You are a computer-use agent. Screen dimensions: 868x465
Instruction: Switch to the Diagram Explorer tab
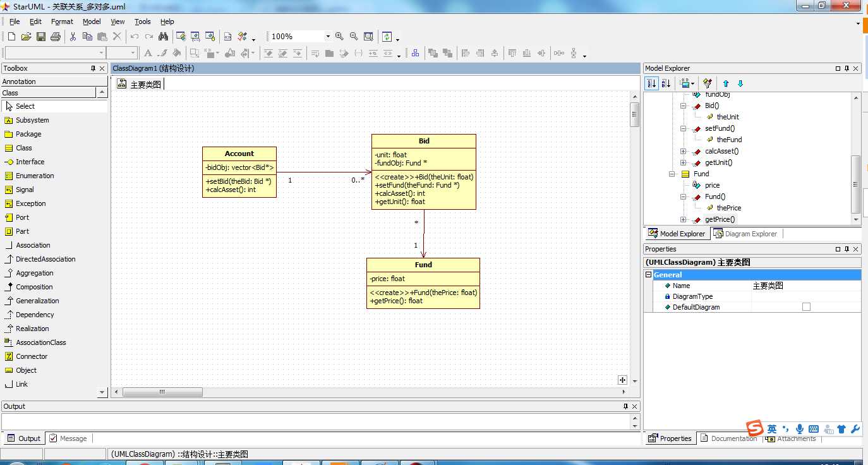pyautogui.click(x=745, y=234)
